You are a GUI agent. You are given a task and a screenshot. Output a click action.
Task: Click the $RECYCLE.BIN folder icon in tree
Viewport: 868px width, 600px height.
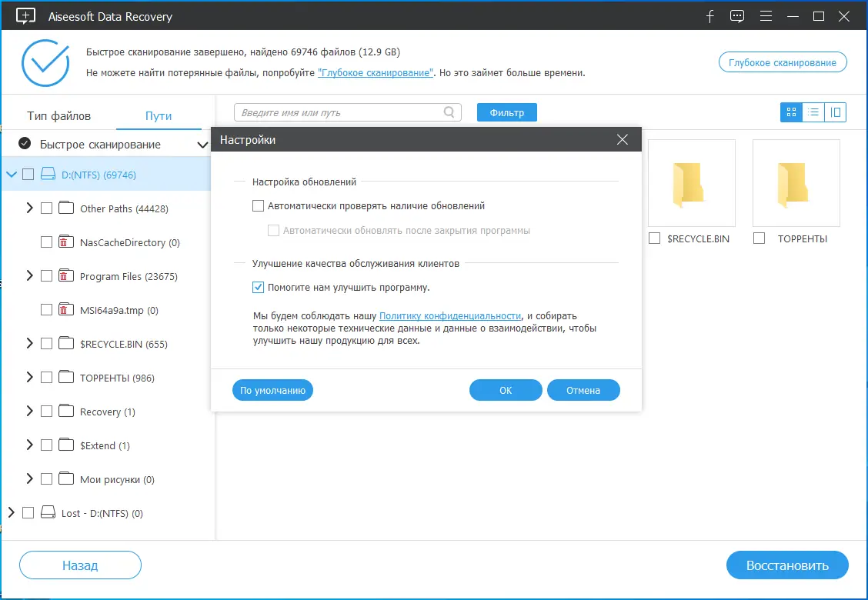pyautogui.click(x=66, y=343)
